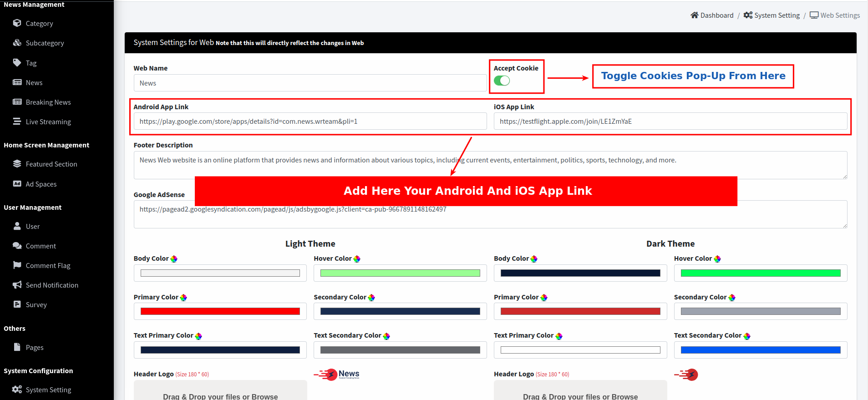Click the Breaking News sidebar icon
The image size is (868, 400).
coord(17,102)
